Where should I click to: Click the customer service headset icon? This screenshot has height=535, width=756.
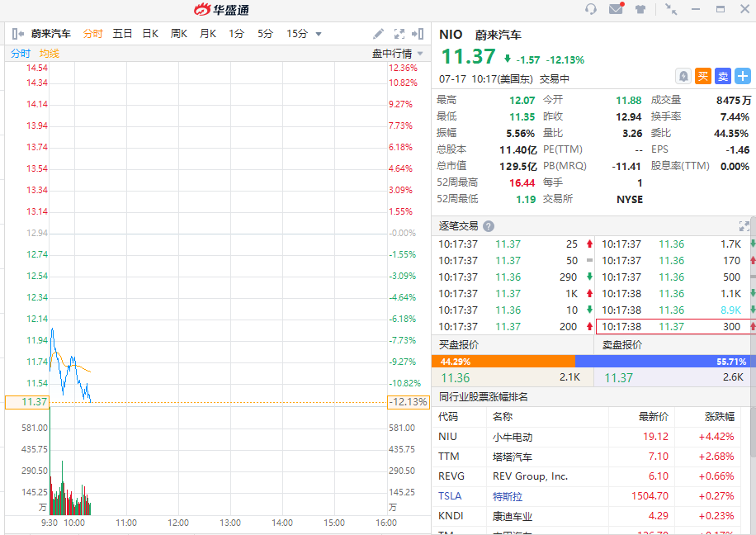click(x=591, y=9)
